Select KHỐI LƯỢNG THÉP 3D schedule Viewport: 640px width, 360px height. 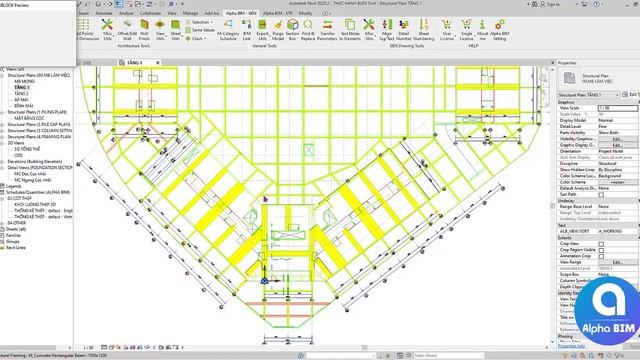pyautogui.click(x=35, y=204)
